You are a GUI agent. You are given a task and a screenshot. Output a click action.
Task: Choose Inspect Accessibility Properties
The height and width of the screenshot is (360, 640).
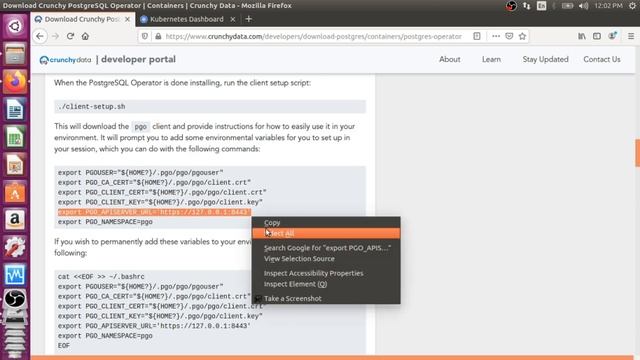coord(326,273)
